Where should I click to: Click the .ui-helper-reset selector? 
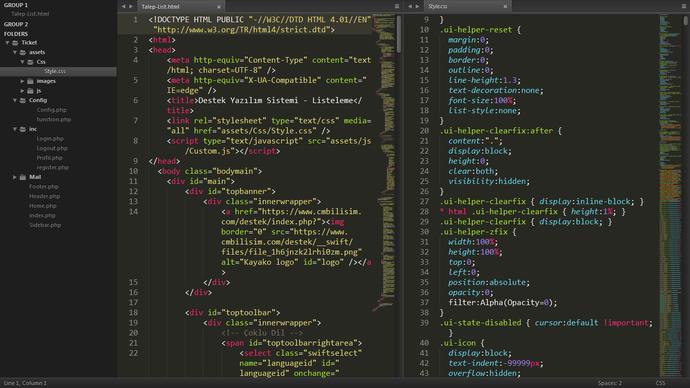click(x=476, y=30)
